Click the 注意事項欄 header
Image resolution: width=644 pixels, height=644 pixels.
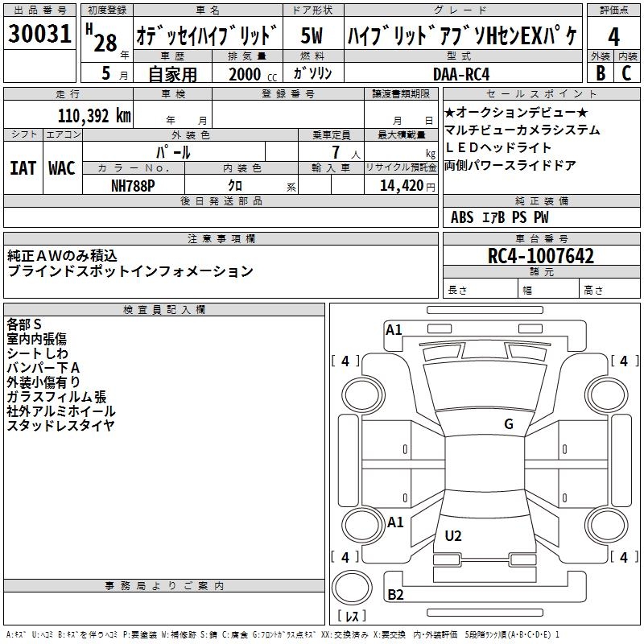click(x=221, y=238)
